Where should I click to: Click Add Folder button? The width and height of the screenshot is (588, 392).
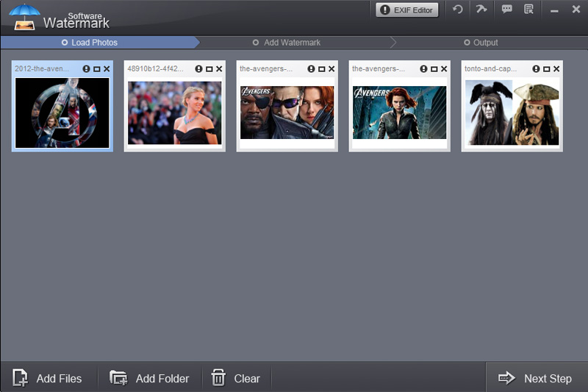pyautogui.click(x=150, y=378)
